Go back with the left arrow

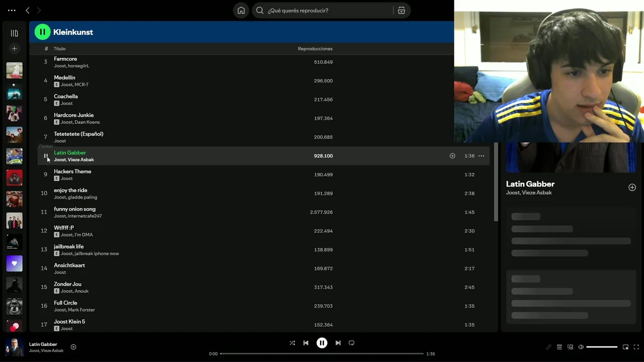[x=28, y=10]
